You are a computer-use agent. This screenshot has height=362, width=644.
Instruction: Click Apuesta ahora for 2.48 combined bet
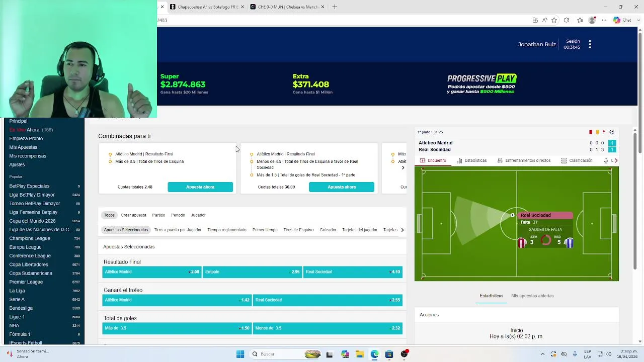coord(200,187)
